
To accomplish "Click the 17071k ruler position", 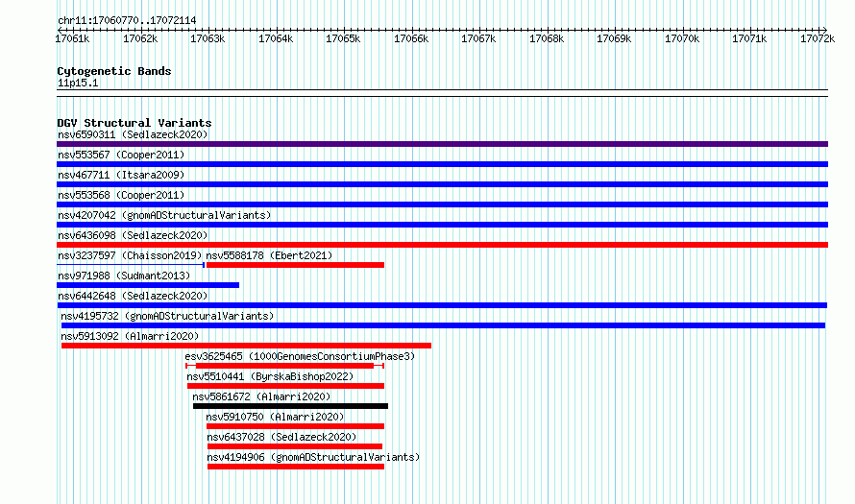I will coord(749,38).
